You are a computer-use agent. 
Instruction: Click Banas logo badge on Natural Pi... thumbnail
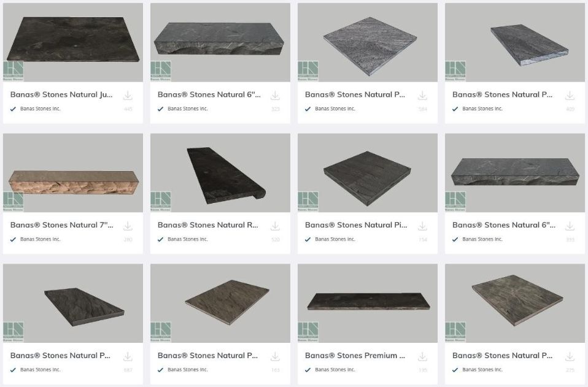tap(308, 201)
